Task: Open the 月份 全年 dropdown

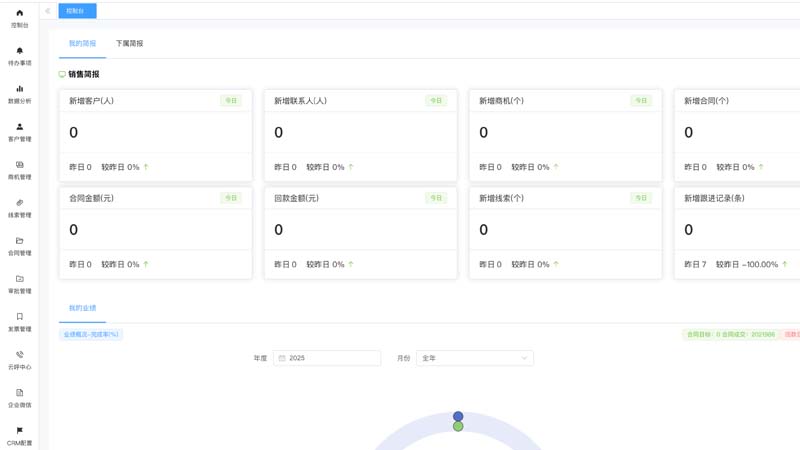Action: click(x=475, y=358)
